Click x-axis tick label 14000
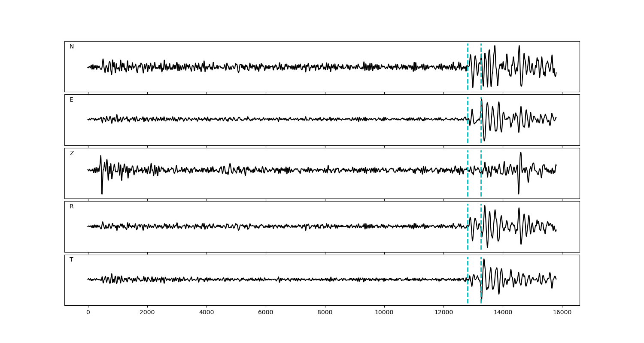The width and height of the screenshot is (644, 343). coord(503,313)
